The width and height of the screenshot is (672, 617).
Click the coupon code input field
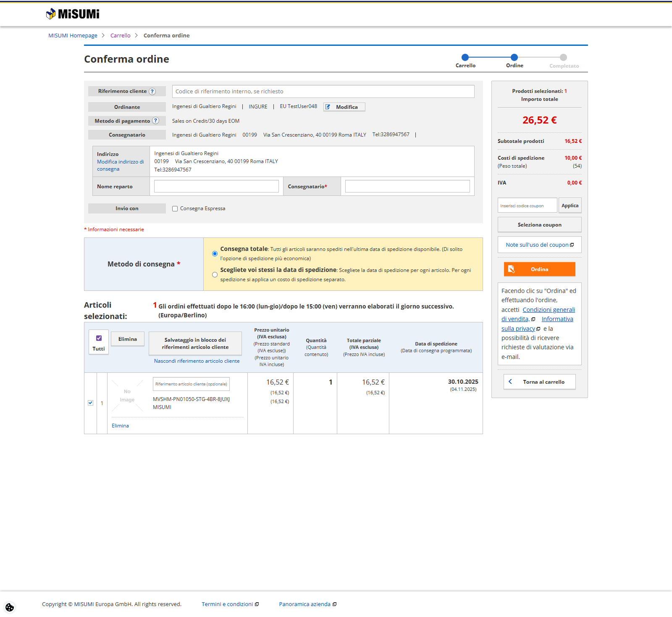[x=527, y=206]
